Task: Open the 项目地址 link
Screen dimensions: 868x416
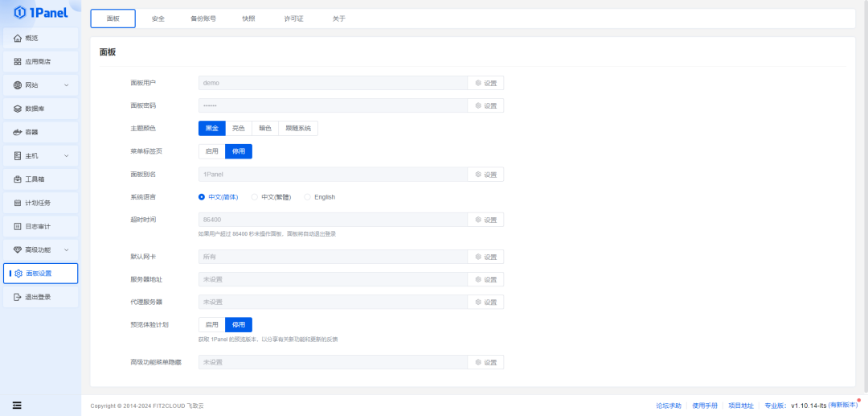Action: 741,406
